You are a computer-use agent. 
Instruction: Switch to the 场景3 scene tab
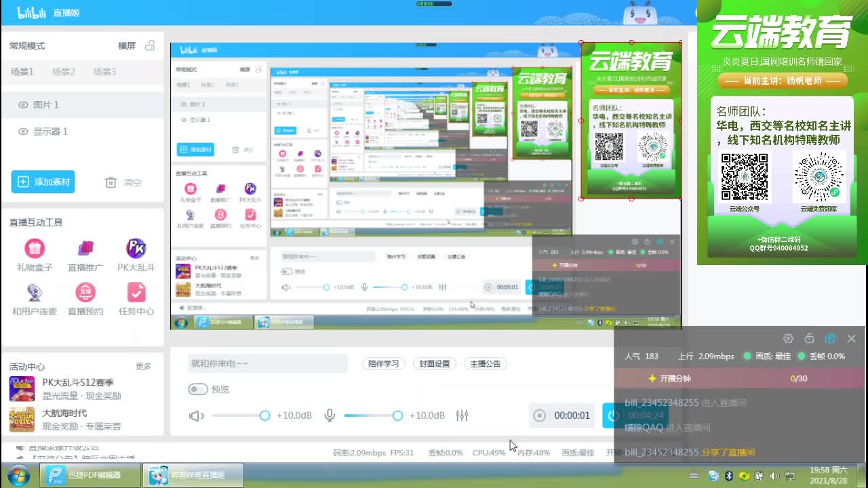[x=104, y=71]
